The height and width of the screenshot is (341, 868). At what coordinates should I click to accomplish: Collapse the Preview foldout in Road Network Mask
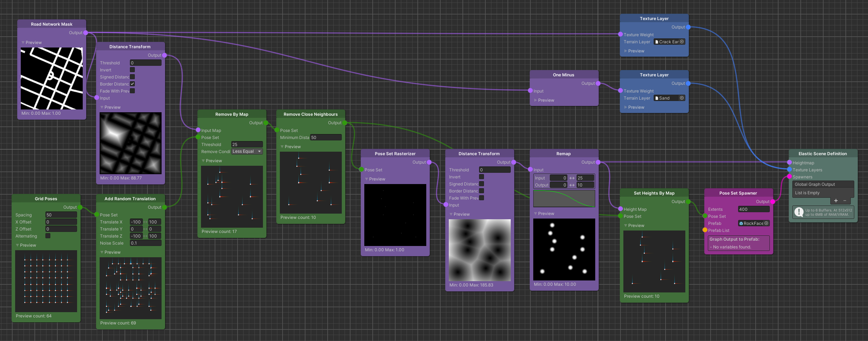click(23, 43)
